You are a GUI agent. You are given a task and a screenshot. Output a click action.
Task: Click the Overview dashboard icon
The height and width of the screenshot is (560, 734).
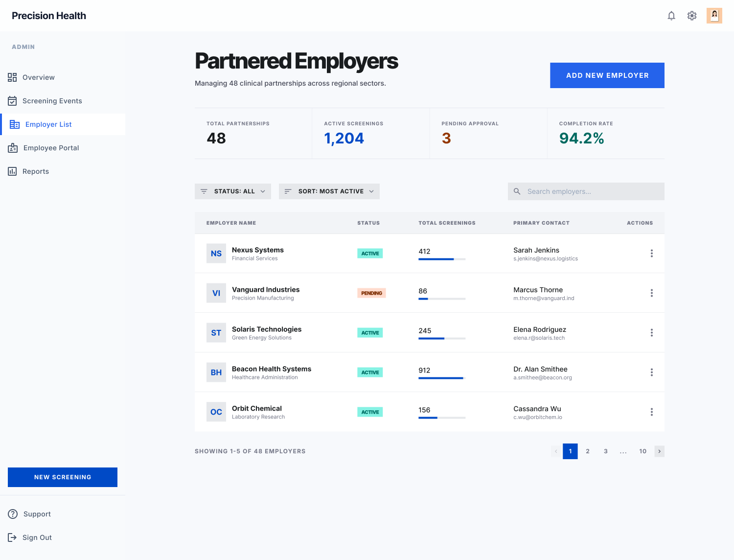[x=12, y=77]
